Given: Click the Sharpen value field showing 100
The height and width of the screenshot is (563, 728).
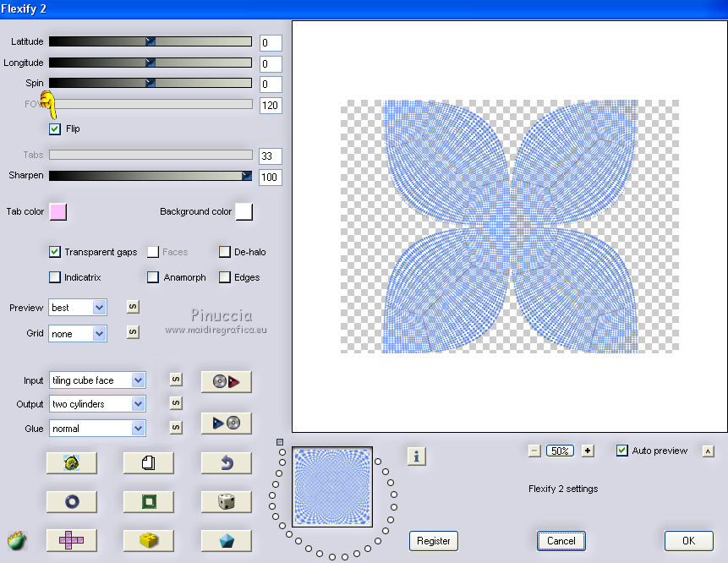Looking at the screenshot, I should tap(271, 178).
